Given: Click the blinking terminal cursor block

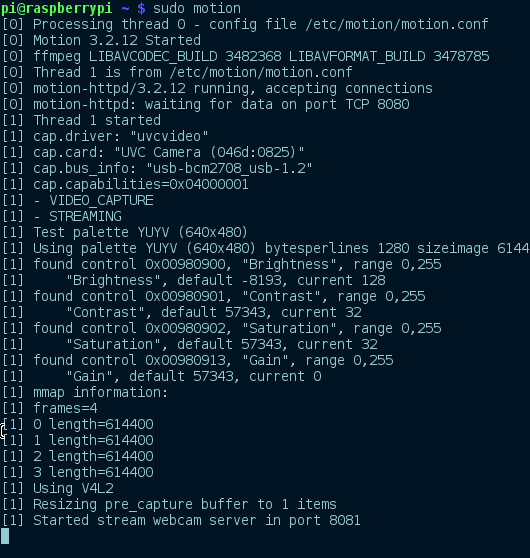Looking at the screenshot, I should [5, 536].
